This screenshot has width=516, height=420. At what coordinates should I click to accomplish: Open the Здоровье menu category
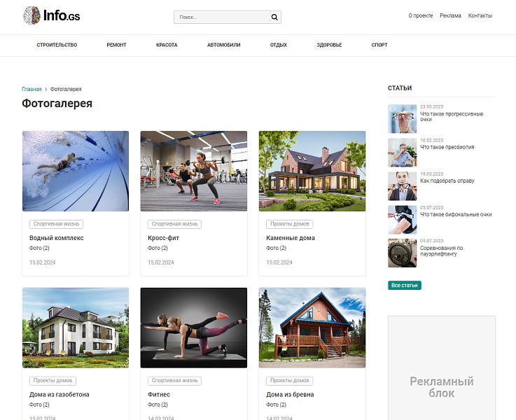pos(329,45)
